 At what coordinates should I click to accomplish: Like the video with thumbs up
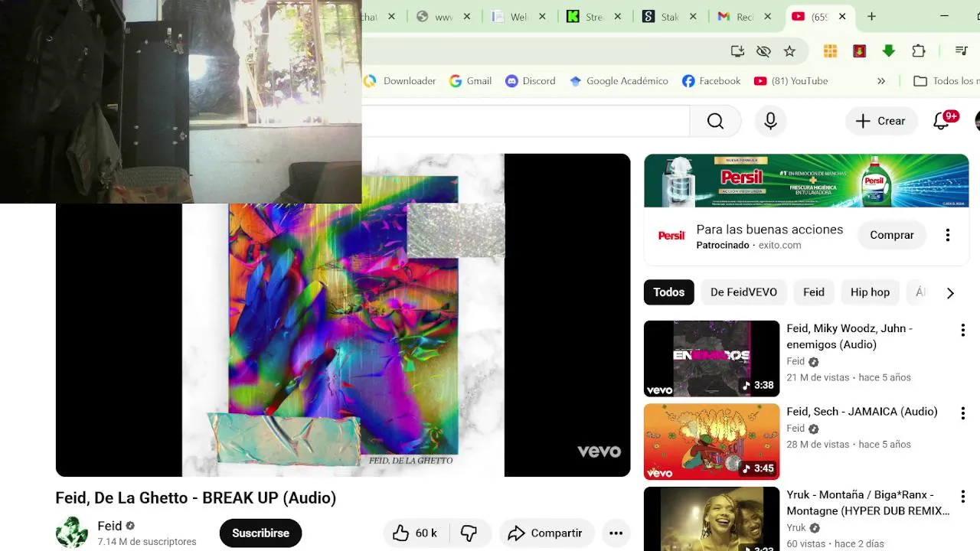pyautogui.click(x=414, y=533)
